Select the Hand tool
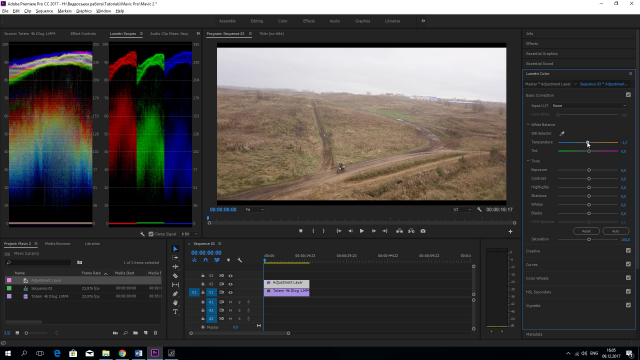640x360 pixels. click(175, 302)
